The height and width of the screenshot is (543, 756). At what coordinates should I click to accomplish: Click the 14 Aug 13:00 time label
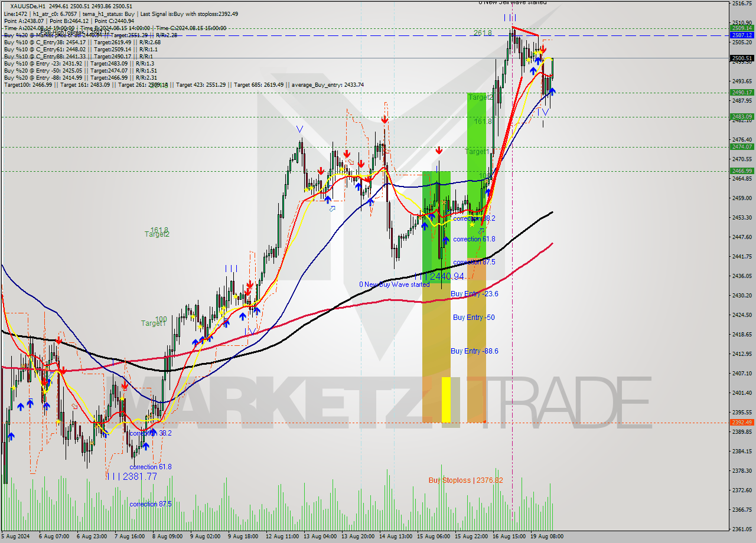[396, 537]
